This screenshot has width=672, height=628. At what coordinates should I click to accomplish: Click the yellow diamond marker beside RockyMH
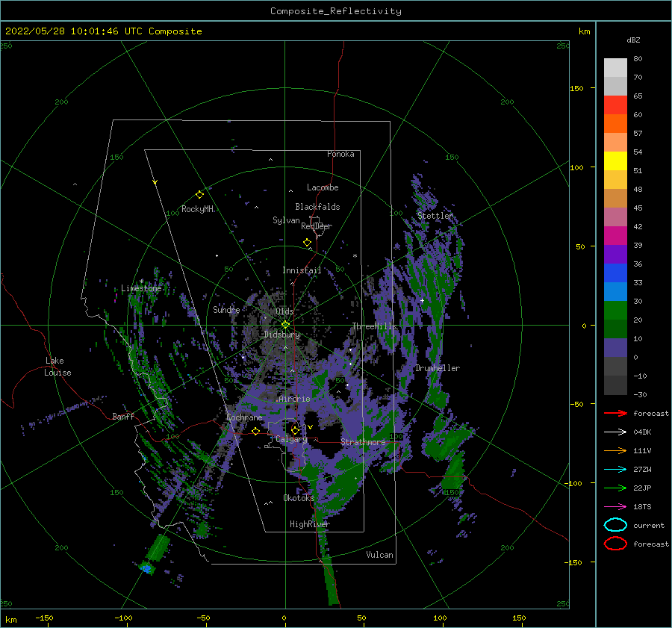tap(199, 195)
